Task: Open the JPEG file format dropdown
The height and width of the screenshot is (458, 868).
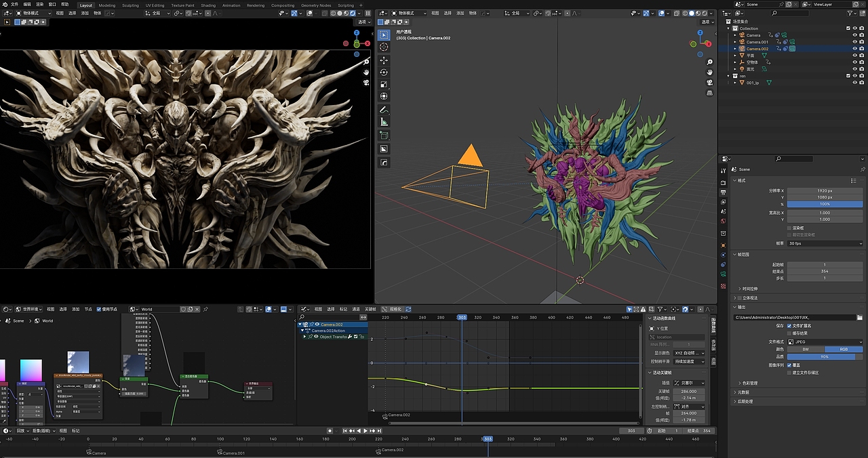Action: [x=825, y=342]
